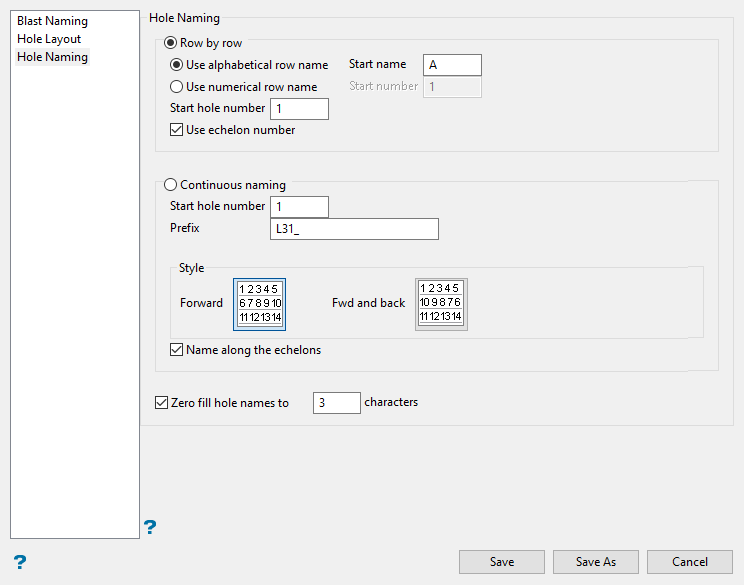Click the panel help question mark icon
Viewport: 744px width, 585px height.
150,527
